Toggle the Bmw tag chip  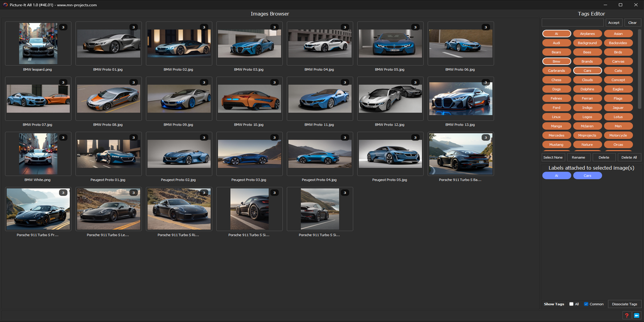557,61
